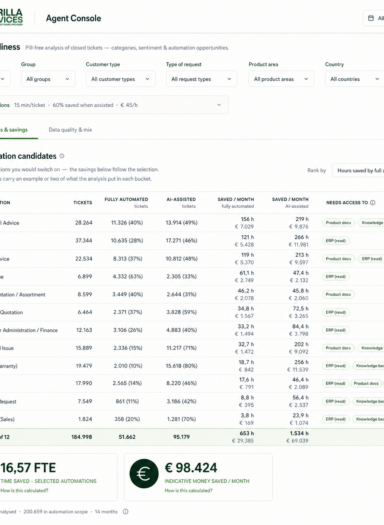The width and height of the screenshot is (384, 525).
Task: Click the ticket count 28.264
Action: coord(84,223)
